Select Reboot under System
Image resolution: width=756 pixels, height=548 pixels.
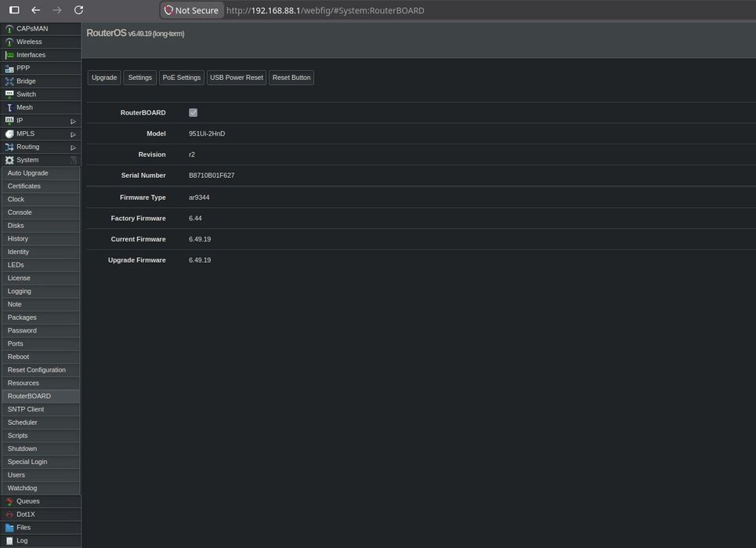(41, 357)
